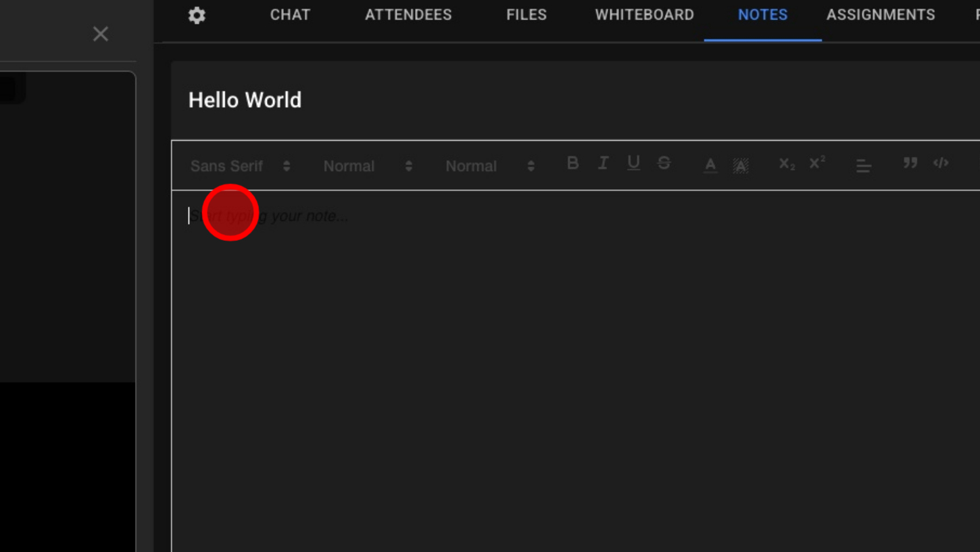Close the left side panel

coord(101,34)
